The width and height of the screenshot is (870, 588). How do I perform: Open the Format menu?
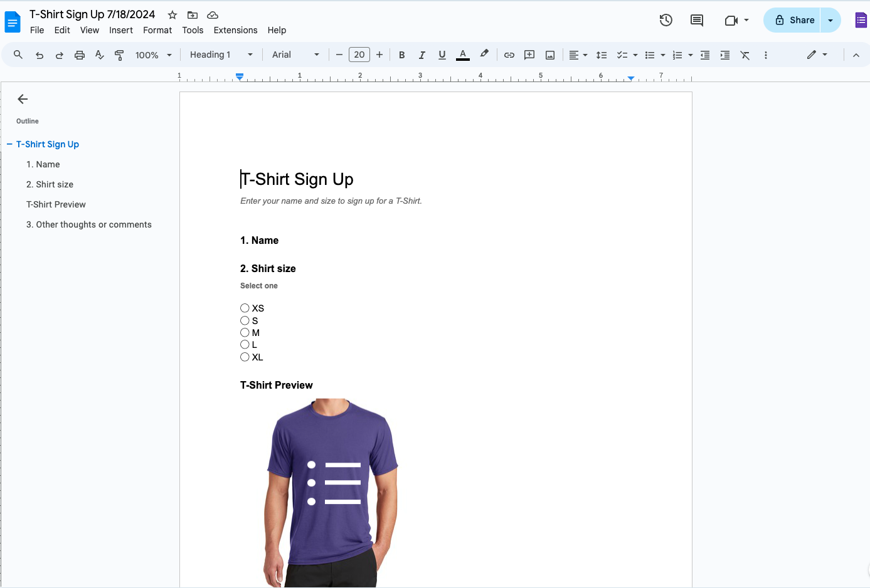(x=157, y=30)
